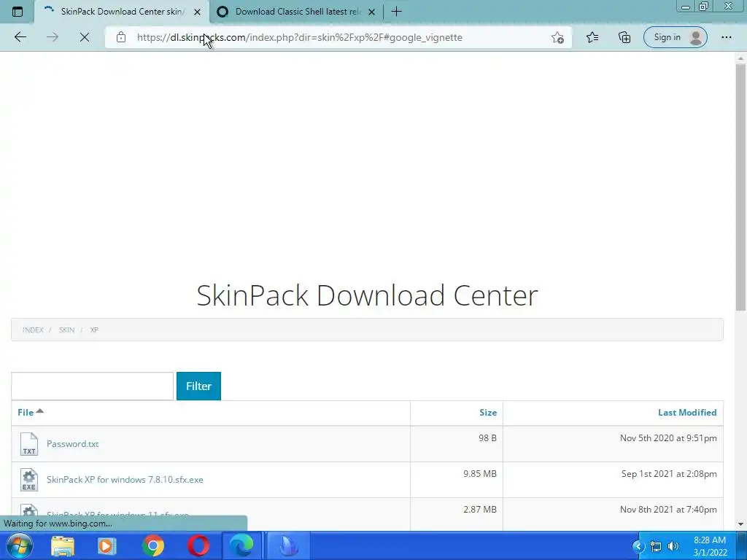This screenshot has width=747, height=560.
Task: Launch Google Chrome from the taskbar
Action: point(153,546)
